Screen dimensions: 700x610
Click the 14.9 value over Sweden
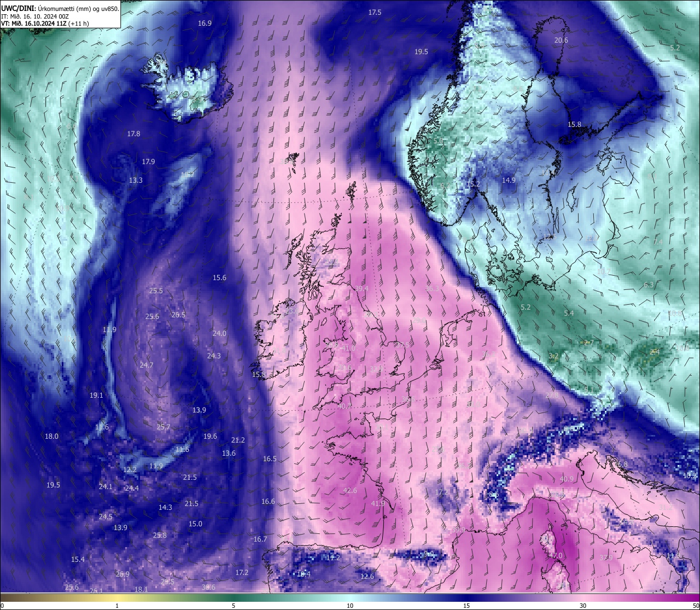click(x=509, y=180)
